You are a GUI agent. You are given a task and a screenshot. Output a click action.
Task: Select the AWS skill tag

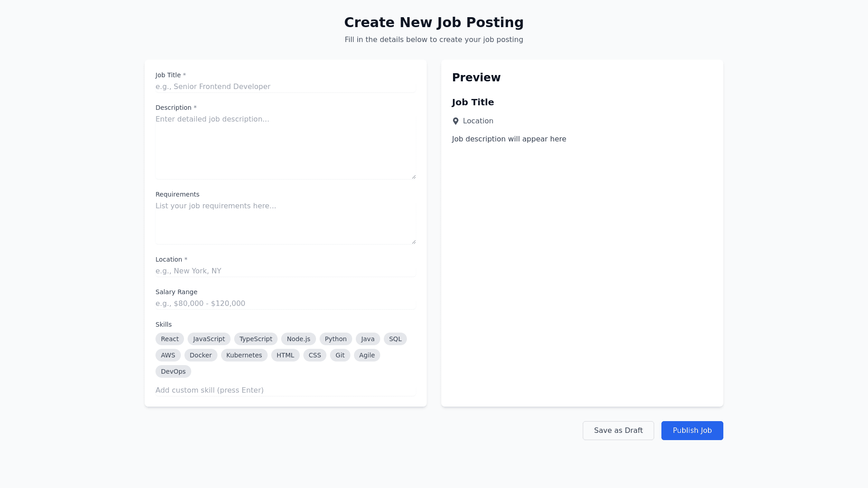(x=168, y=355)
